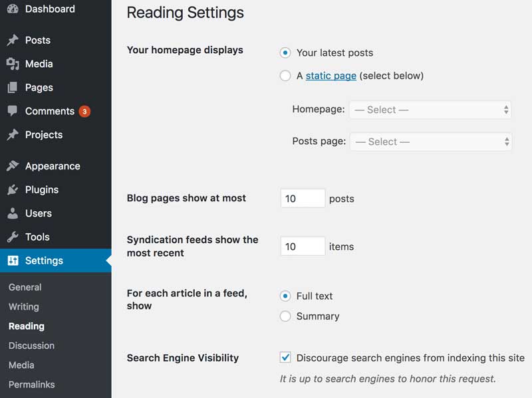Choose the Summary feed option

coord(285,316)
